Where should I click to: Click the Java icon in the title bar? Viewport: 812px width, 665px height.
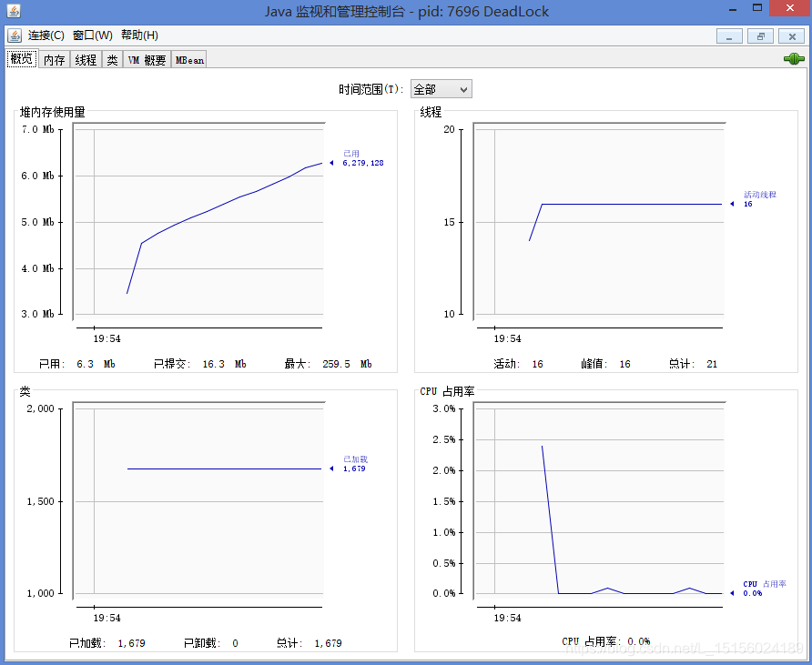[x=10, y=10]
